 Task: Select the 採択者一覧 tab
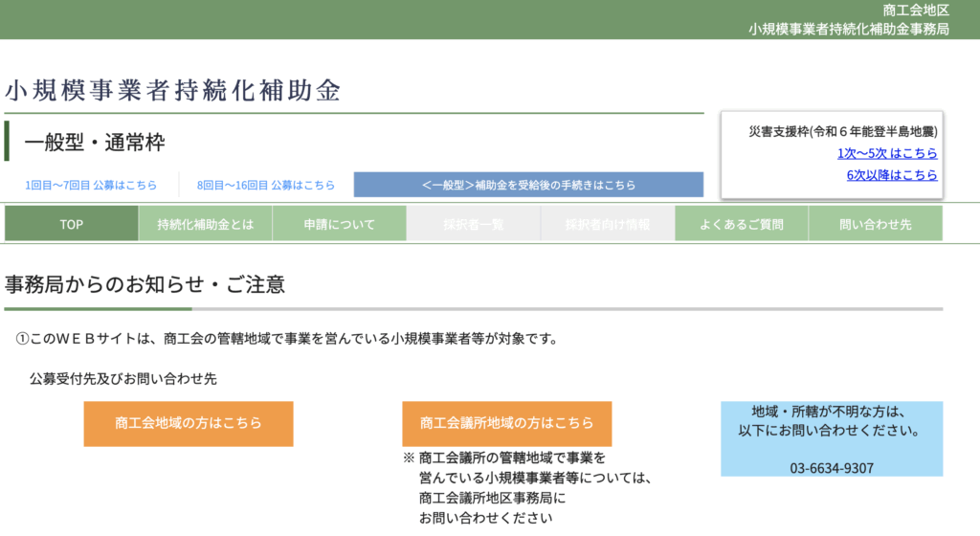pos(473,224)
